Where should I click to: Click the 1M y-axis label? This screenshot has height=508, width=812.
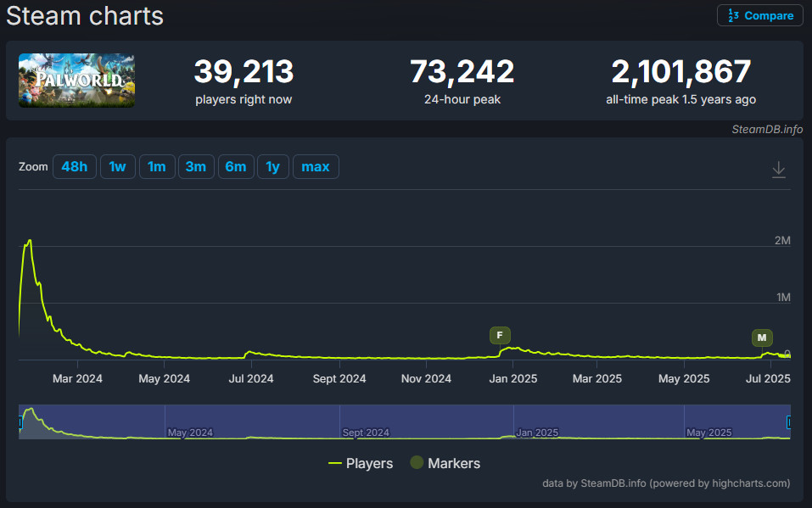(783, 297)
